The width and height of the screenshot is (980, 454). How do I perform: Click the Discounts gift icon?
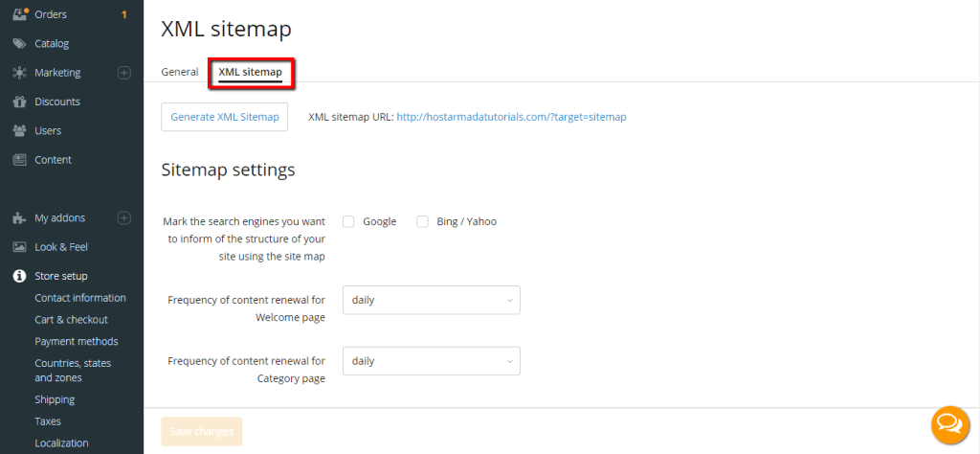20,102
